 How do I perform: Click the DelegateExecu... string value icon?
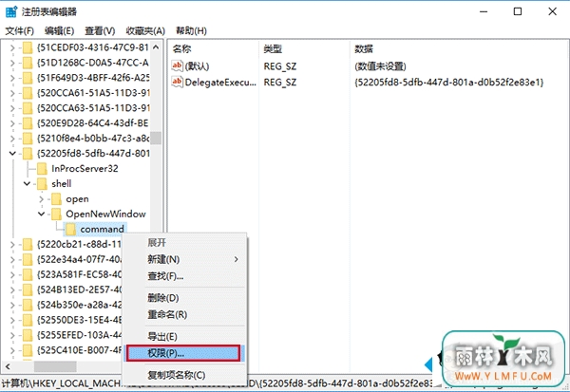tap(177, 83)
